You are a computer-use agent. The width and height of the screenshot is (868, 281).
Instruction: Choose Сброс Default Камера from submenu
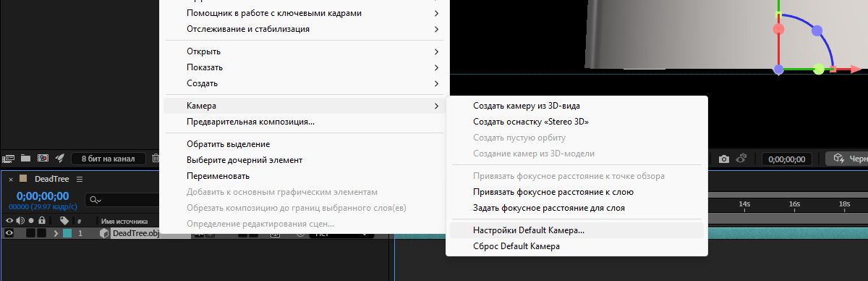(576, 246)
